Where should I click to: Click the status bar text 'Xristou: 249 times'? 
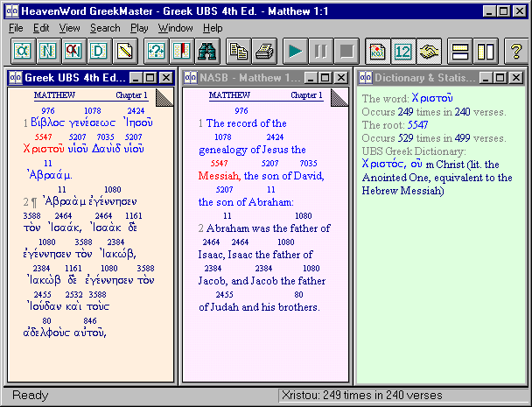coord(361,395)
